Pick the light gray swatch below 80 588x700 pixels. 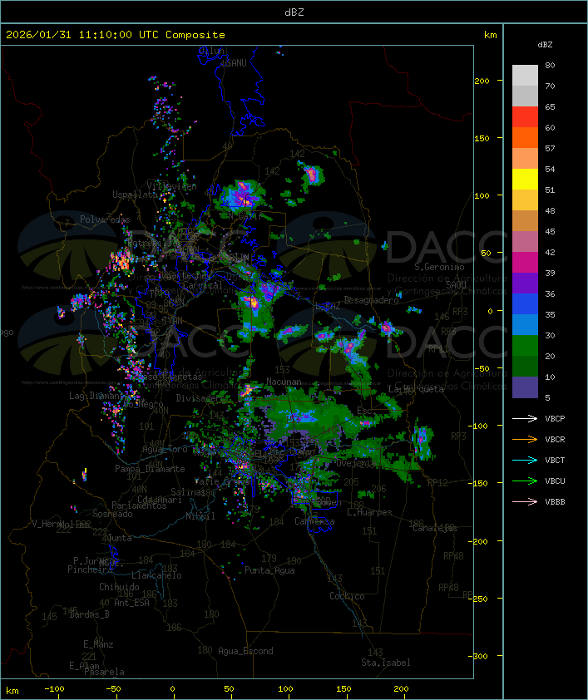coord(525,76)
